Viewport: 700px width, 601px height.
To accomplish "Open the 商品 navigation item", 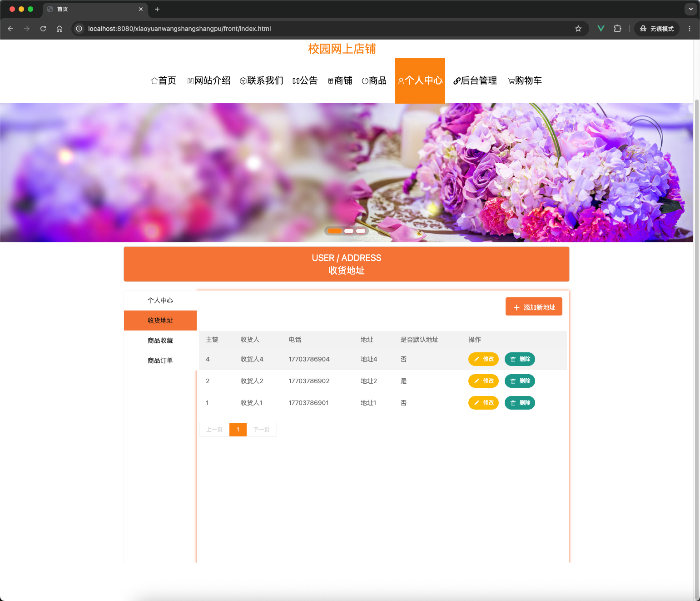I will tap(374, 80).
